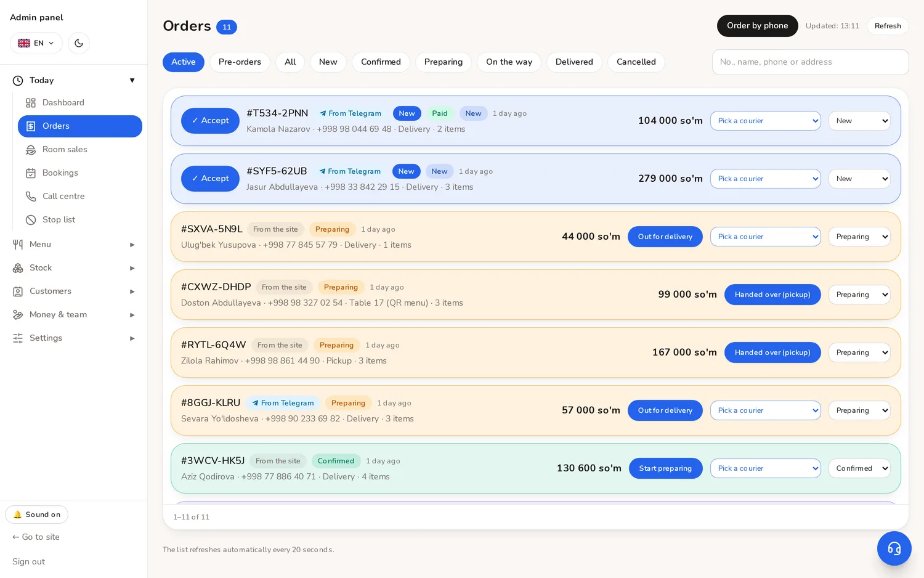Open the Delivered tab
Screen dimensions: 924x578
click(x=574, y=62)
